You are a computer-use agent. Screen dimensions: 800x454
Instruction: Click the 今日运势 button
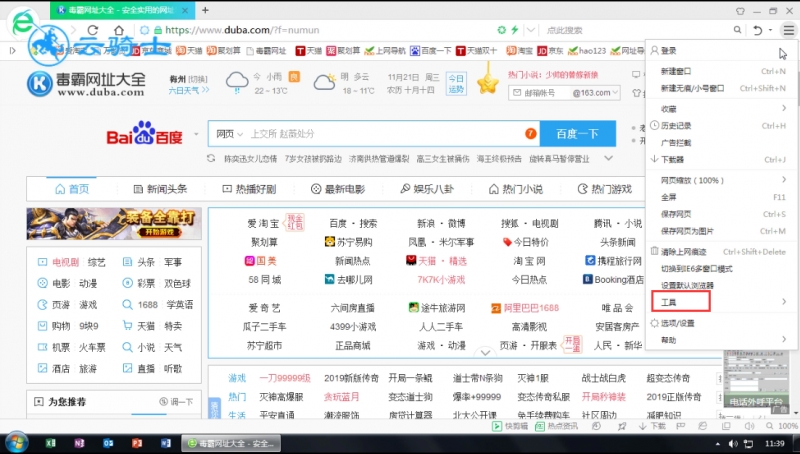click(456, 84)
